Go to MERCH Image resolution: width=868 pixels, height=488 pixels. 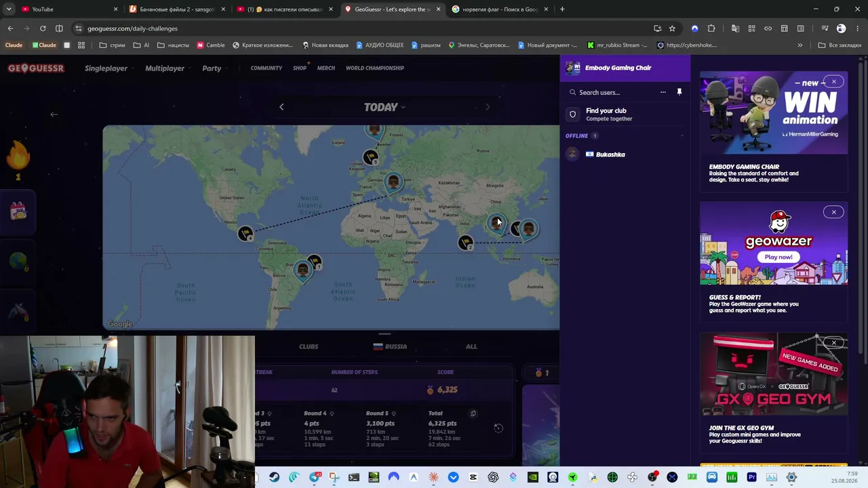click(x=325, y=68)
